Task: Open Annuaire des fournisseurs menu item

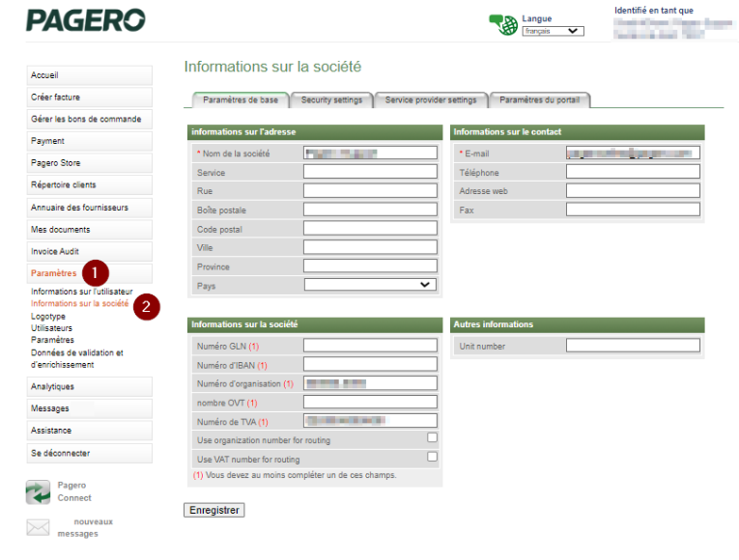Action: pos(89,208)
